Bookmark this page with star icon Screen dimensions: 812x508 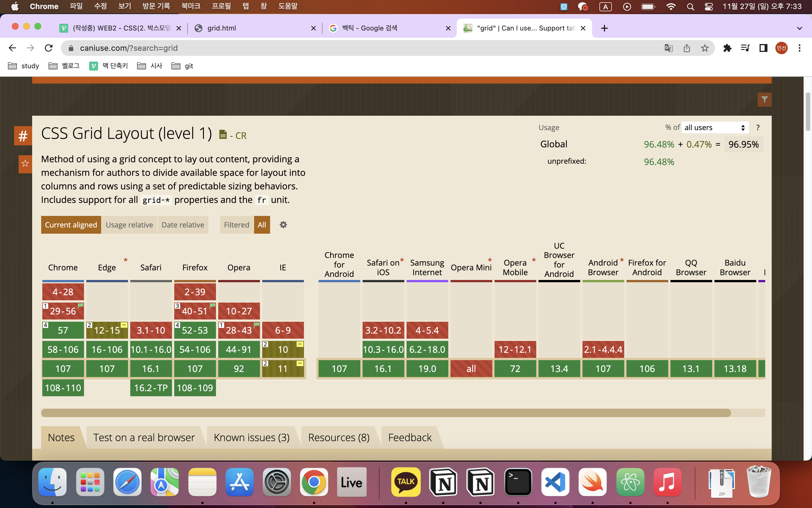(x=705, y=48)
